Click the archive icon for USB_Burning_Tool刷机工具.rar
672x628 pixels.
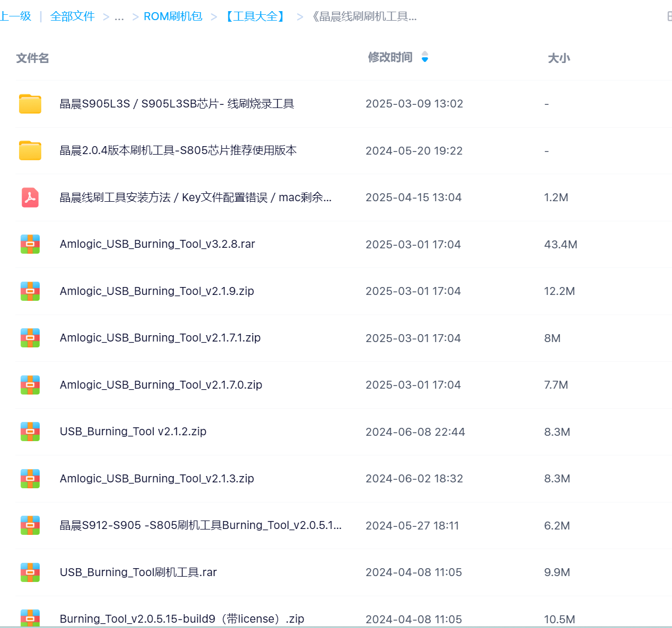30,572
